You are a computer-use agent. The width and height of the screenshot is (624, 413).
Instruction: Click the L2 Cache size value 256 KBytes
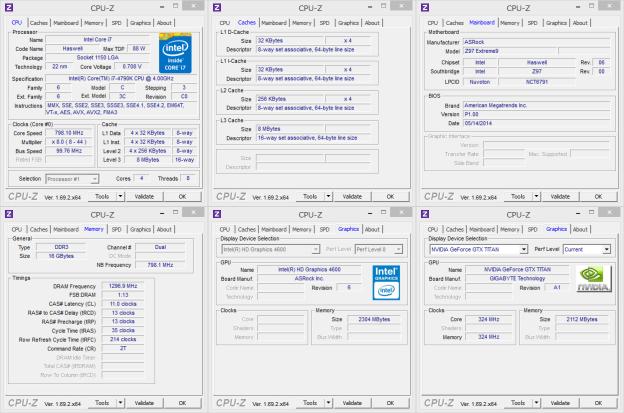click(x=291, y=99)
